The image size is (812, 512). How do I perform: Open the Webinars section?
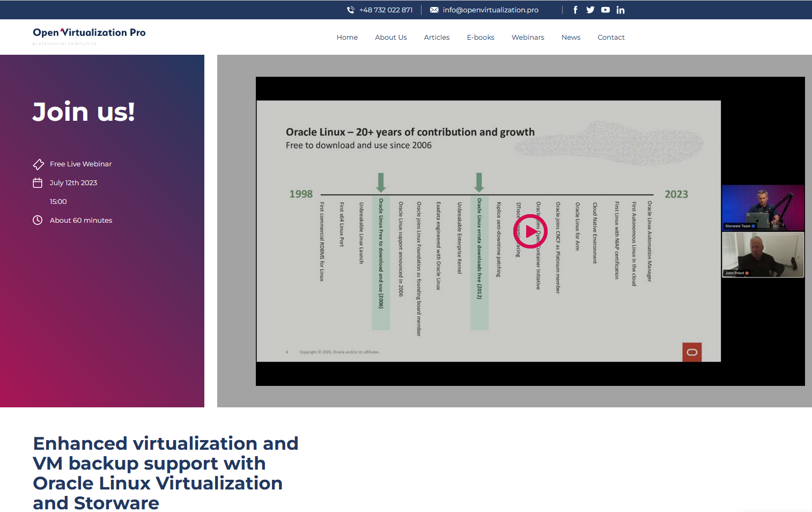(528, 38)
